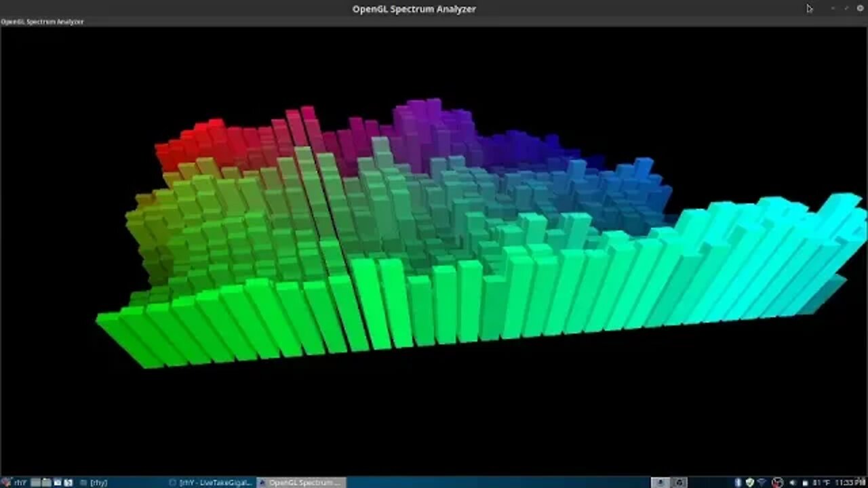Open the rhY start menu in the taskbar
Image resolution: width=868 pixels, height=488 pixels.
pos(14,483)
